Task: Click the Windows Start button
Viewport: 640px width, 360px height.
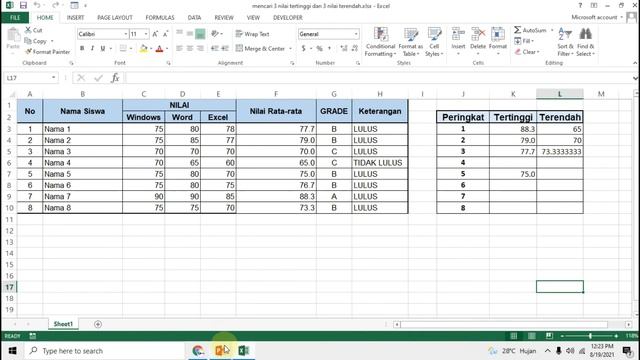Action: tap(12, 351)
